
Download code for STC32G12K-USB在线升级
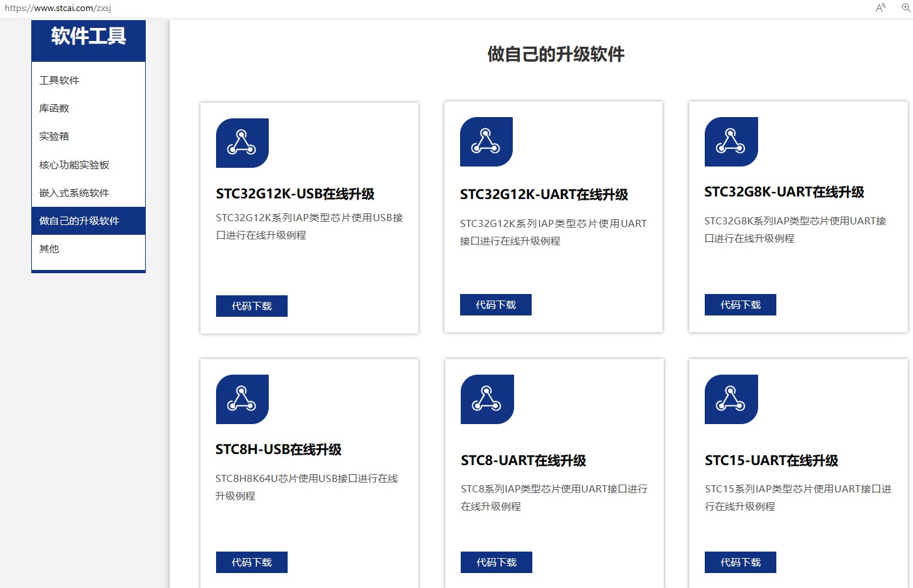252,306
